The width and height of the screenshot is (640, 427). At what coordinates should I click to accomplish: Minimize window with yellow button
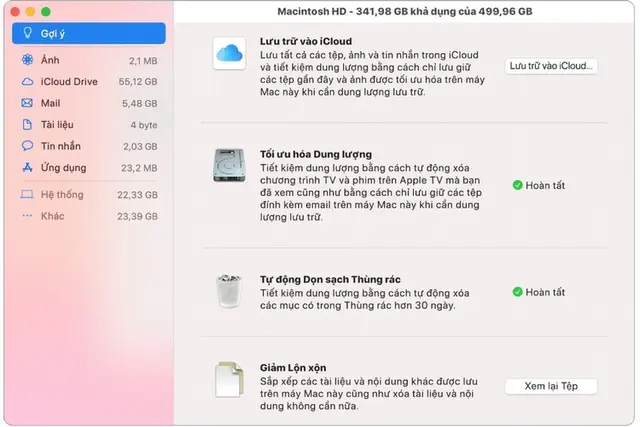[30, 11]
